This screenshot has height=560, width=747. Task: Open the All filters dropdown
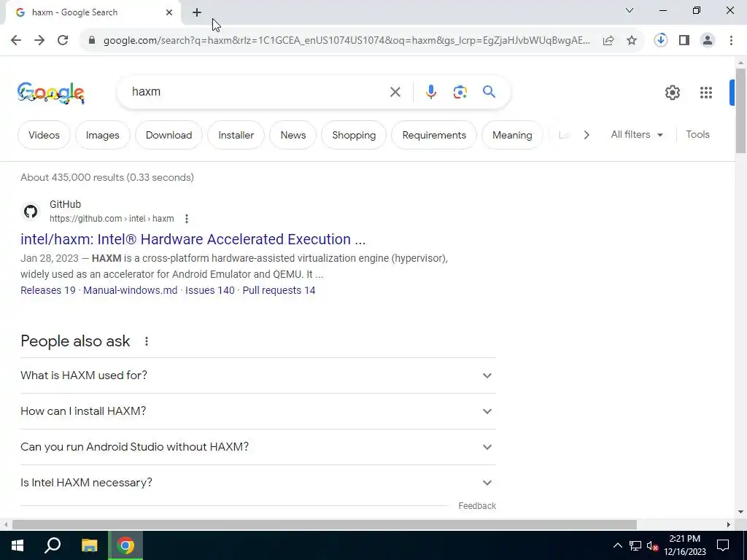pos(637,135)
